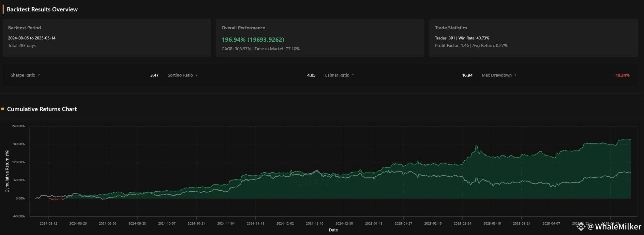Image resolution: width=644 pixels, height=235 pixels.
Task: Click the Cumulative Return (%) vertical axis title
Action: 7,171
